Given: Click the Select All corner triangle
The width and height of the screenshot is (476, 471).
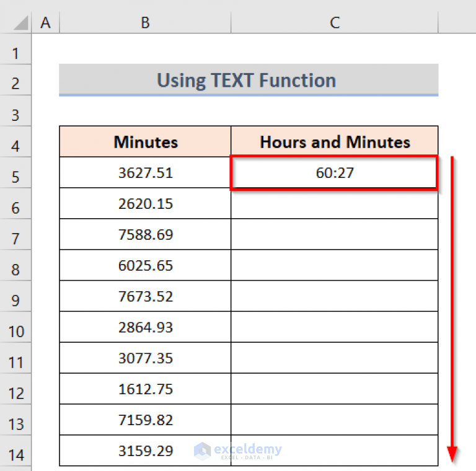Looking at the screenshot, I should pos(20,23).
